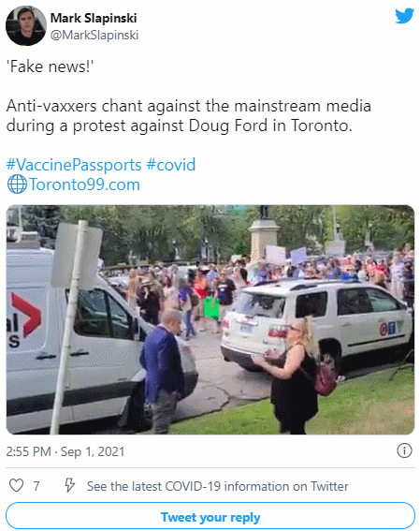
Task: See the latest COVID-19 information on Twitter
Action: (x=217, y=486)
